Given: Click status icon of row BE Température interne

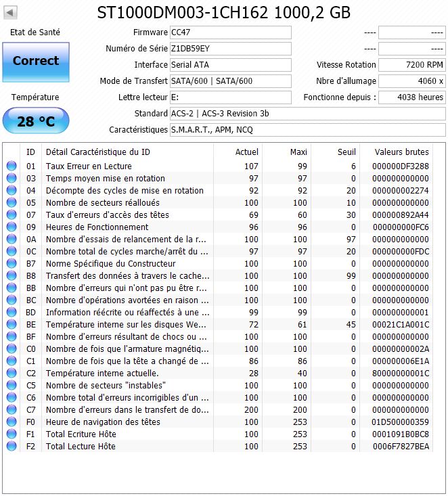Looking at the screenshot, I should coord(12,325).
